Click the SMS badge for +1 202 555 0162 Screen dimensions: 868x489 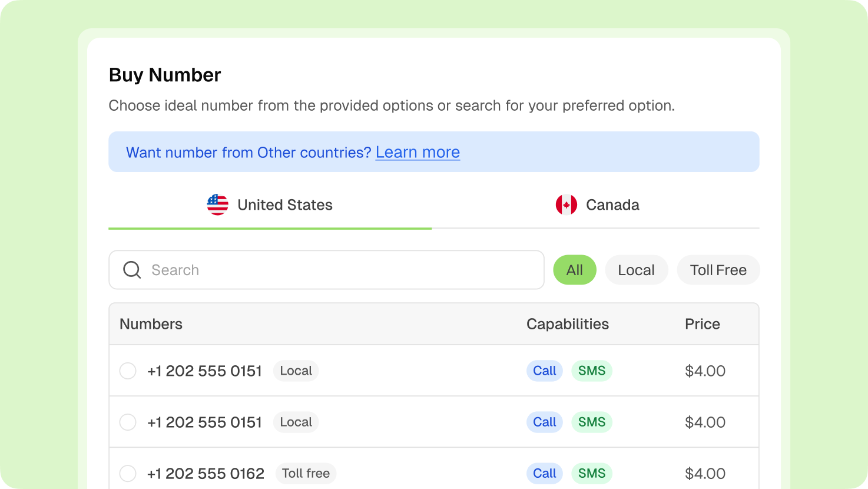pyautogui.click(x=591, y=473)
